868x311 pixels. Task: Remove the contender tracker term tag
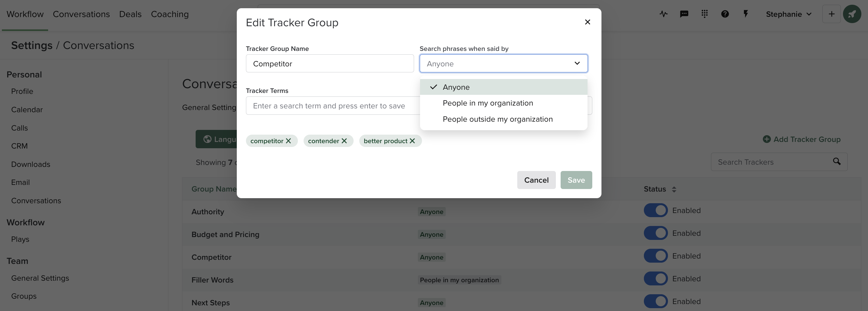(344, 141)
